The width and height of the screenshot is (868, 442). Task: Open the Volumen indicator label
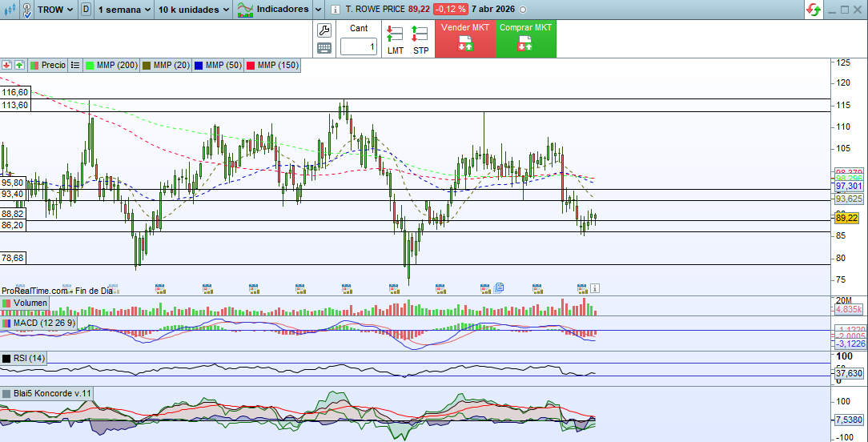pos(24,303)
